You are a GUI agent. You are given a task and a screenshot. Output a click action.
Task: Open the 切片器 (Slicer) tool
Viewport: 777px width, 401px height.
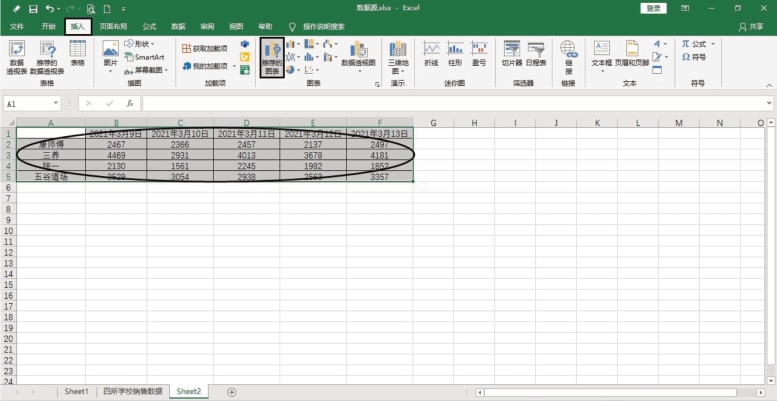(x=512, y=53)
